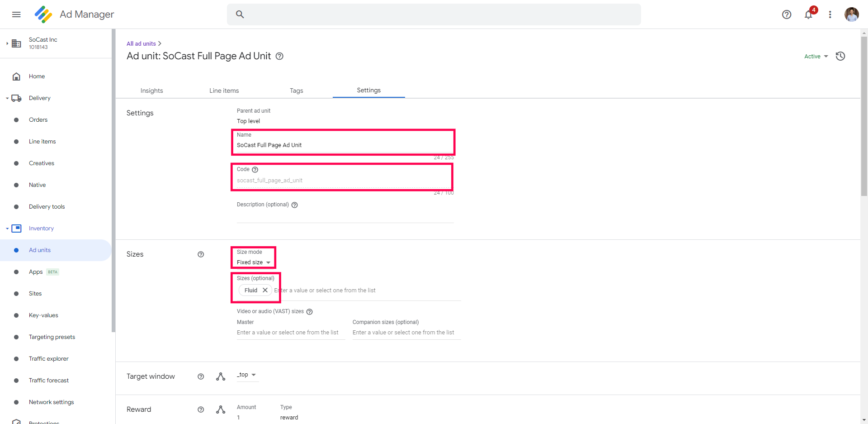Open the notifications bell
The image size is (868, 424).
[808, 14]
